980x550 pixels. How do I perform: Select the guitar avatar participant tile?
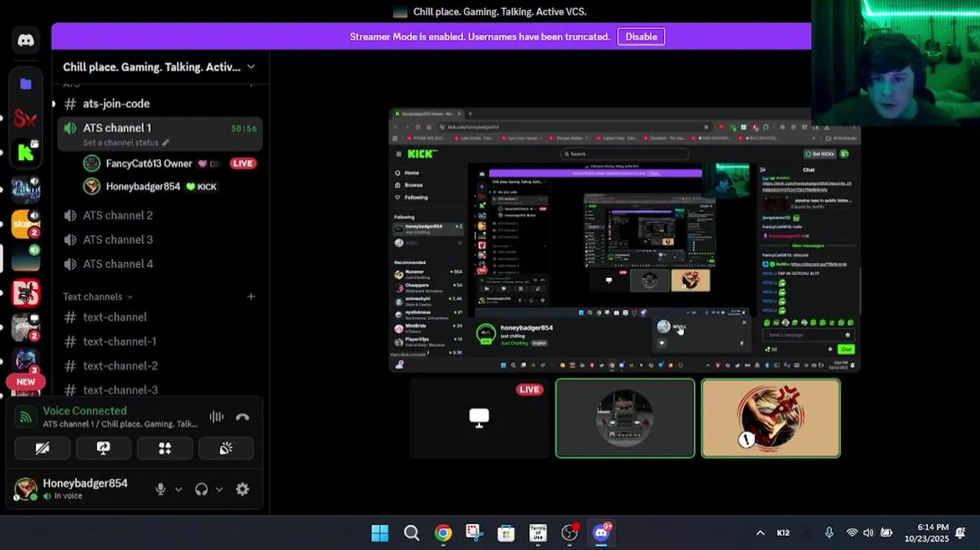coord(771,419)
